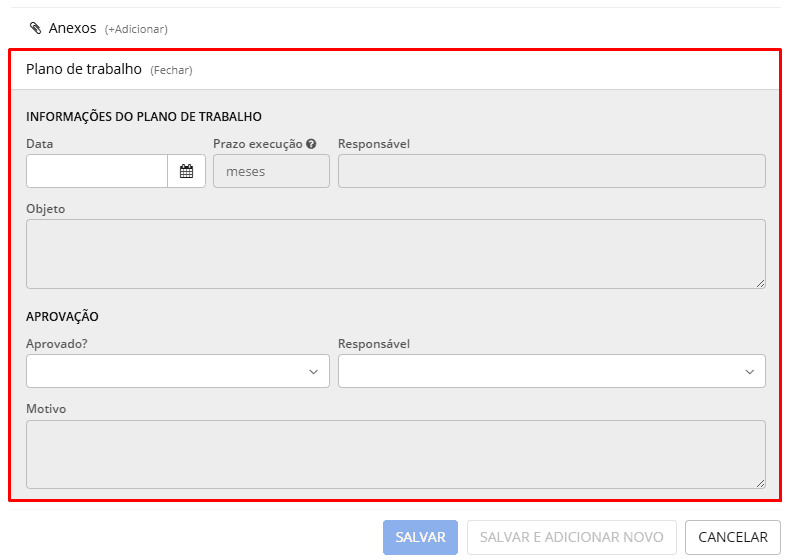
Task: Click the Objeto textarea resize handle
Action: (760, 283)
